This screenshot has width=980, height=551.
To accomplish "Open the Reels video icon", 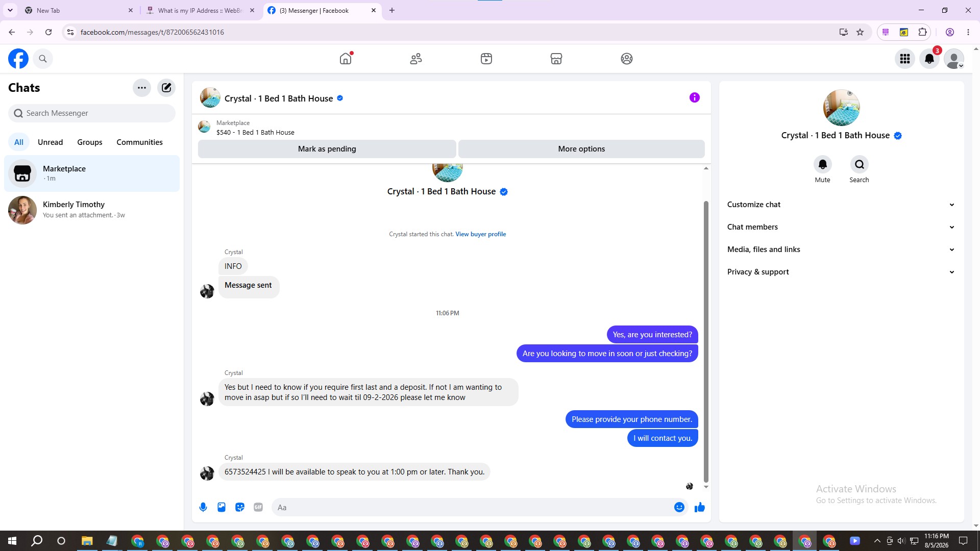I will (x=486, y=59).
